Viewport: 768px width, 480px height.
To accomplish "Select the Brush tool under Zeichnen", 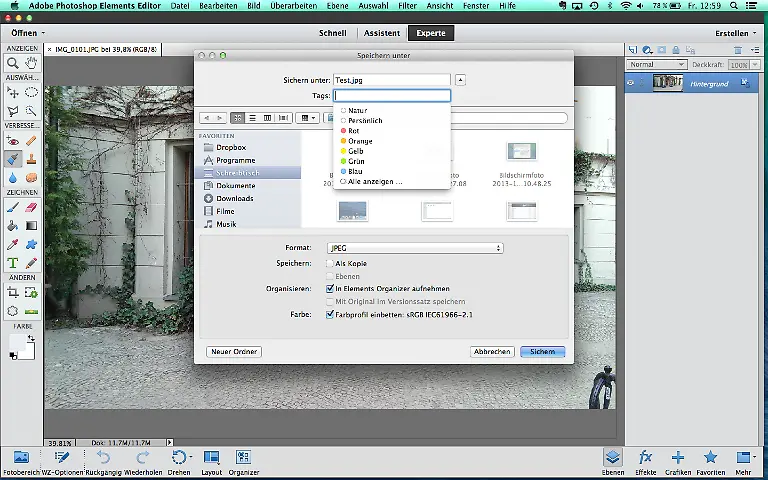I will click(13, 207).
